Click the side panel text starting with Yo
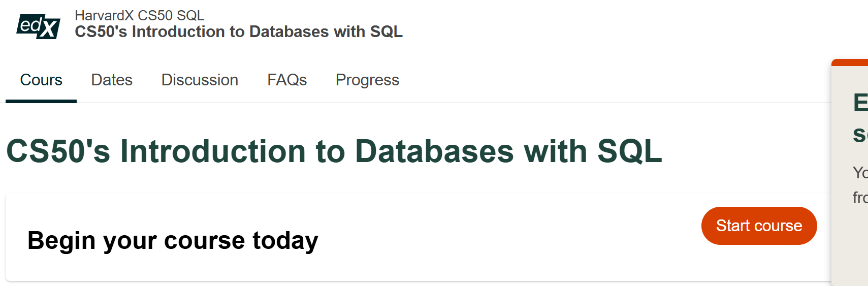This screenshot has height=286, width=868. [x=860, y=173]
